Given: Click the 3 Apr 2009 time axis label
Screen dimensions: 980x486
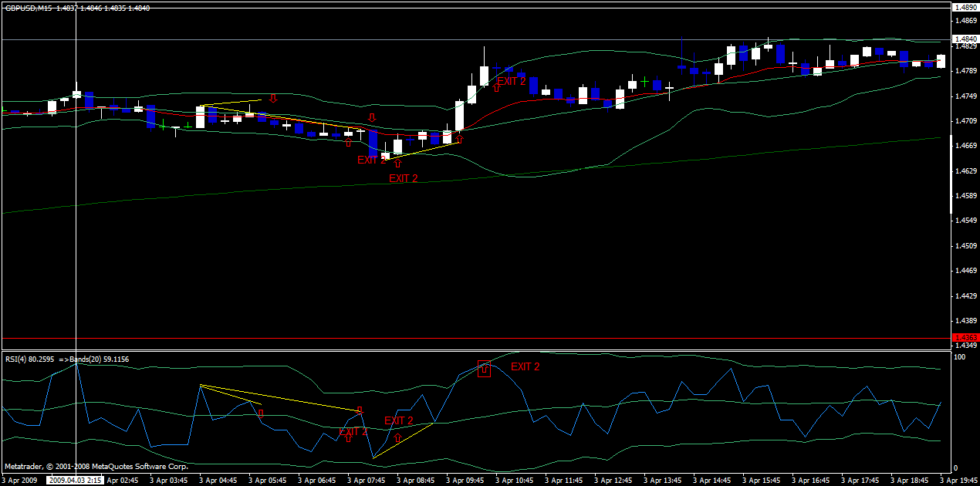Looking at the screenshot, I should click(x=20, y=480).
